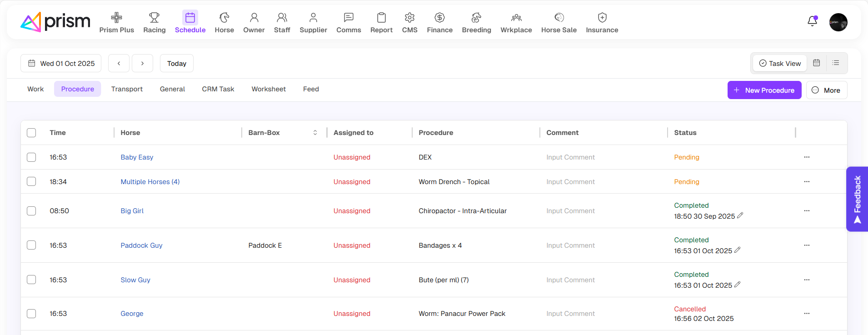Tick the checkbox for Baby Easy row
The image size is (868, 335).
coord(31,157)
